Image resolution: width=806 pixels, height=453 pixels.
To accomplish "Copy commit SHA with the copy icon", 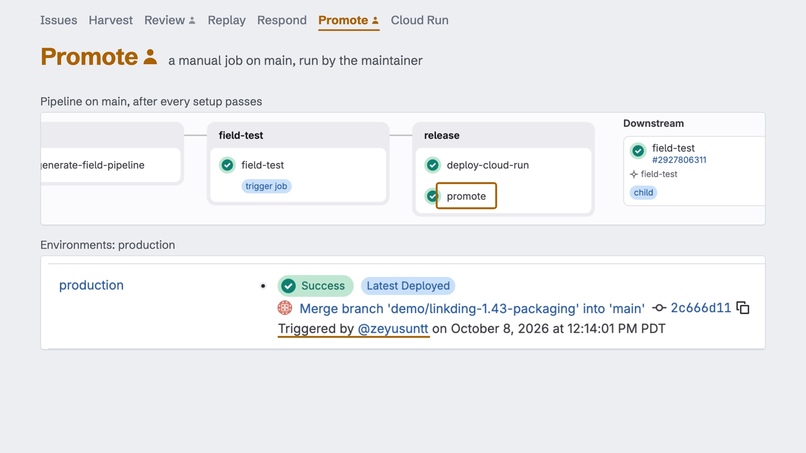I will tap(743, 307).
